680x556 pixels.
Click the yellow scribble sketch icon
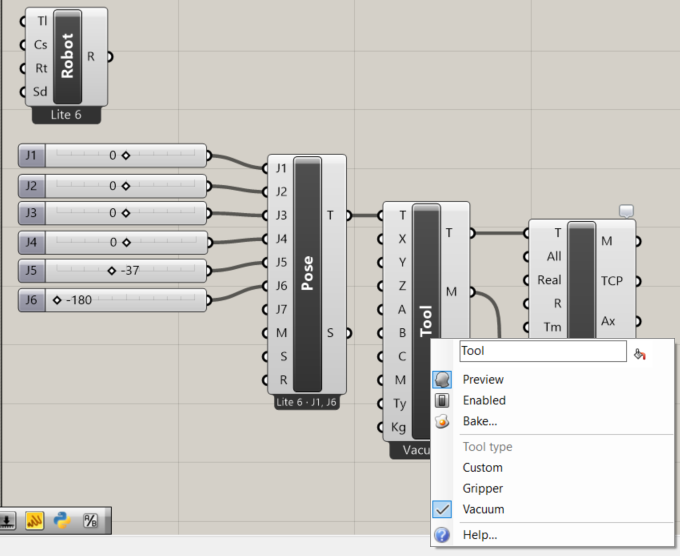(x=34, y=520)
